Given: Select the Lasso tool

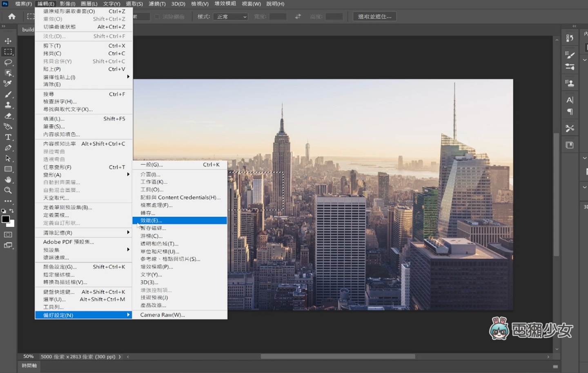Looking at the screenshot, I should (8, 62).
